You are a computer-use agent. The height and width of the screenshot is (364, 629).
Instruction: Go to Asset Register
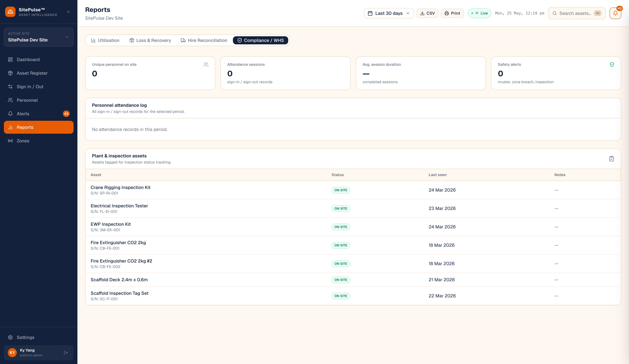39,73
